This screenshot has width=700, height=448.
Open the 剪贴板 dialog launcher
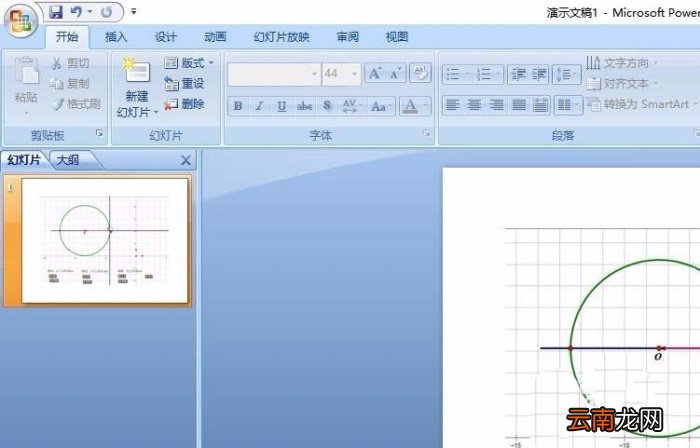click(x=100, y=133)
